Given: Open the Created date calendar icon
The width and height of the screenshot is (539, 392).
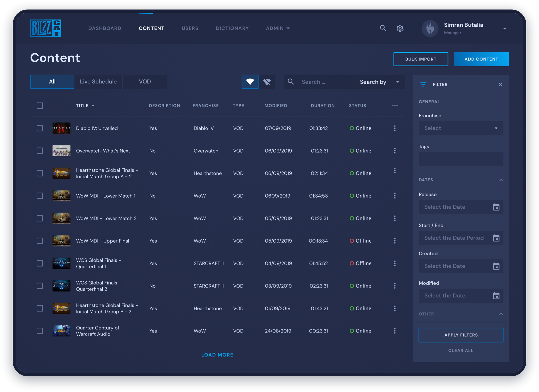Looking at the screenshot, I should (x=496, y=266).
